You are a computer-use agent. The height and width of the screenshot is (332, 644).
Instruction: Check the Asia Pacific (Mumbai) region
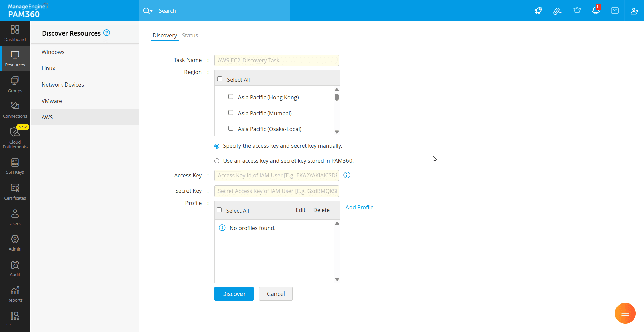[231, 113]
